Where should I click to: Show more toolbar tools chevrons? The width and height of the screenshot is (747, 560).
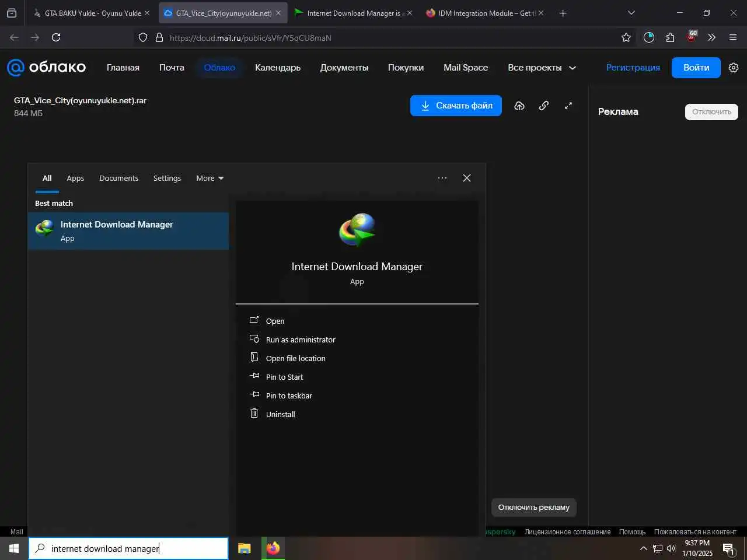click(711, 37)
